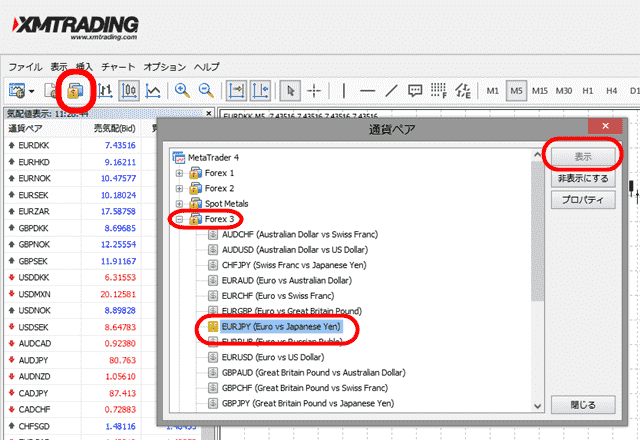The width and height of the screenshot is (640, 440).
Task: Expand the Forex 1 group
Action: (179, 173)
